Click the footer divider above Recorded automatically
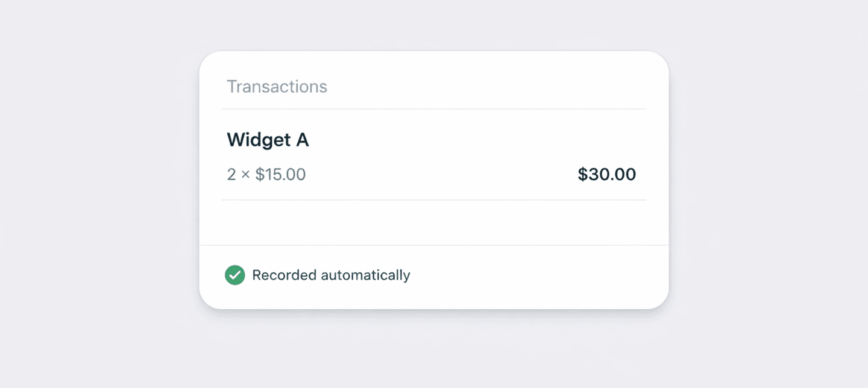Image resolution: width=868 pixels, height=388 pixels. pyautogui.click(x=434, y=245)
